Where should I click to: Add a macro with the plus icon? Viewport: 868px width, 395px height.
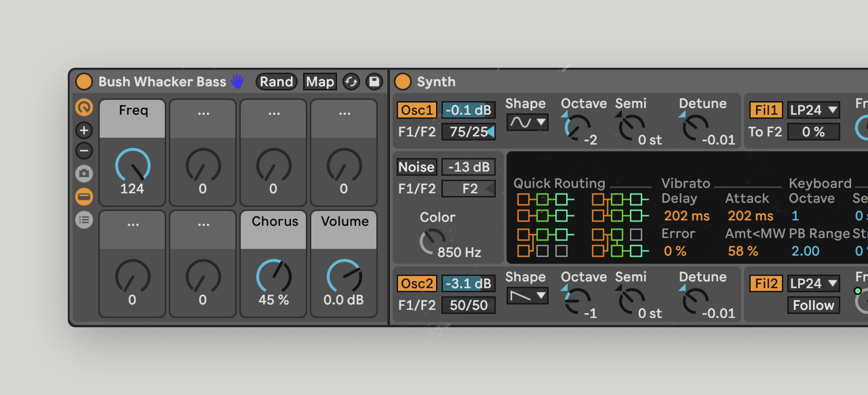[x=84, y=130]
